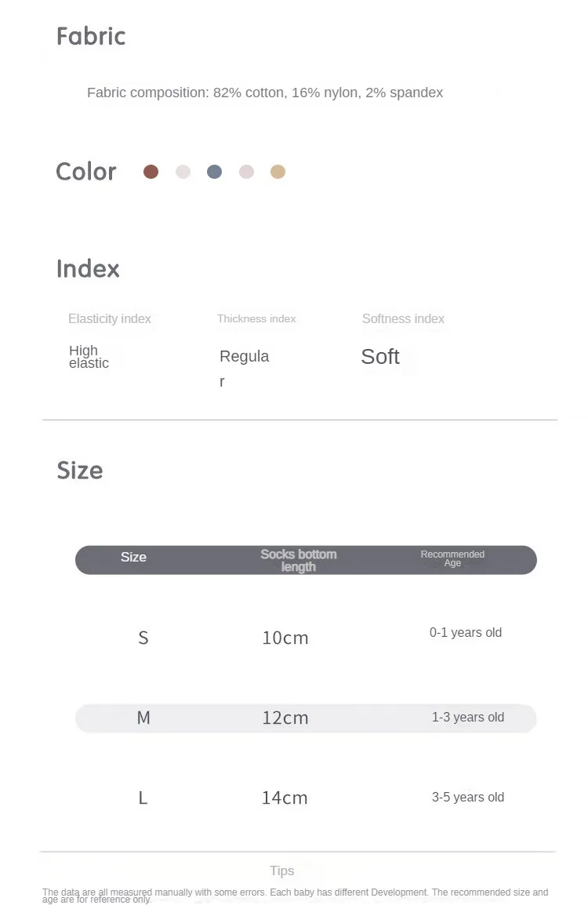This screenshot has width=588, height=905.
Task: Choose the tan beige color swatch
Action: tap(278, 172)
